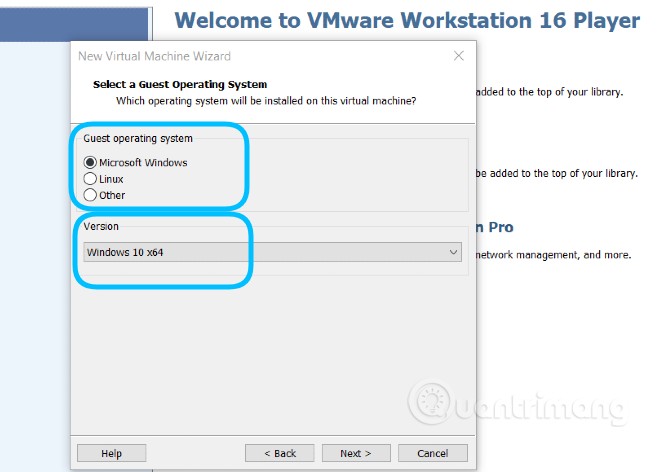Screen dimensions: 660x472
Task: Cancel the New Virtual Machine Wizard
Action: (433, 453)
